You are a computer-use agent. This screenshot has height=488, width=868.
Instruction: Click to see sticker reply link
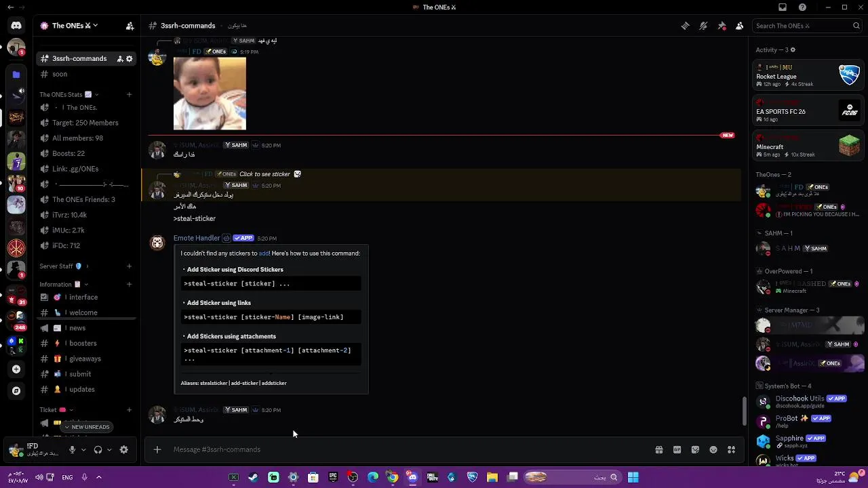264,174
